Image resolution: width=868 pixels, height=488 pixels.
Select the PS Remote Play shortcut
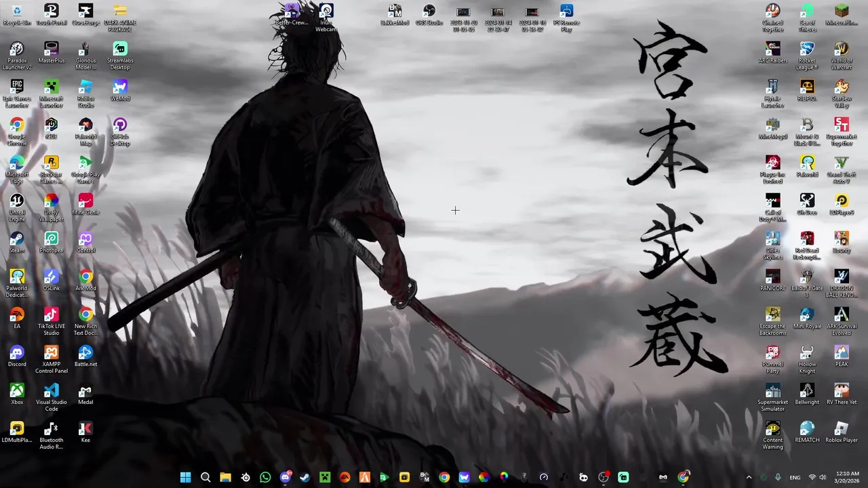coord(566,18)
